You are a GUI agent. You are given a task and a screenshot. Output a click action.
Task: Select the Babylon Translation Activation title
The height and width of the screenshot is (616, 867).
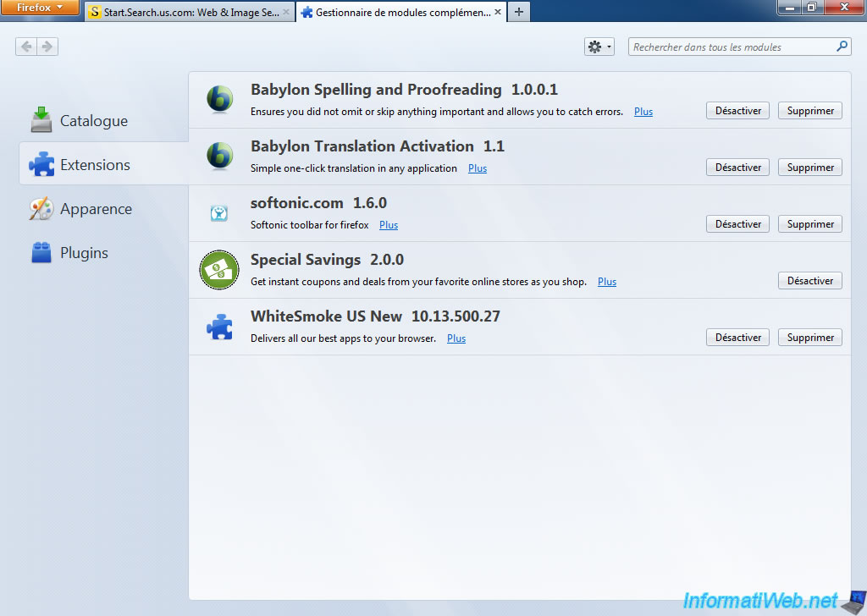click(362, 146)
